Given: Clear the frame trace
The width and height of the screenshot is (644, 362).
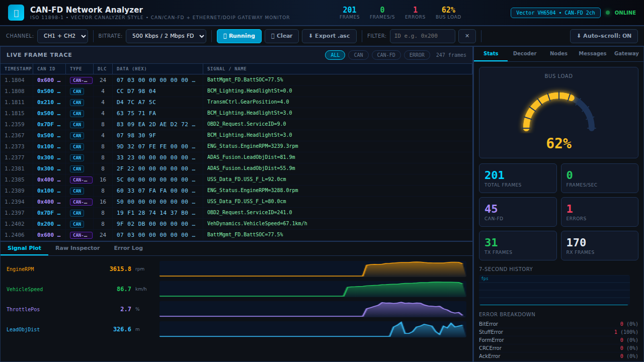Looking at the screenshot, I should 281,36.
